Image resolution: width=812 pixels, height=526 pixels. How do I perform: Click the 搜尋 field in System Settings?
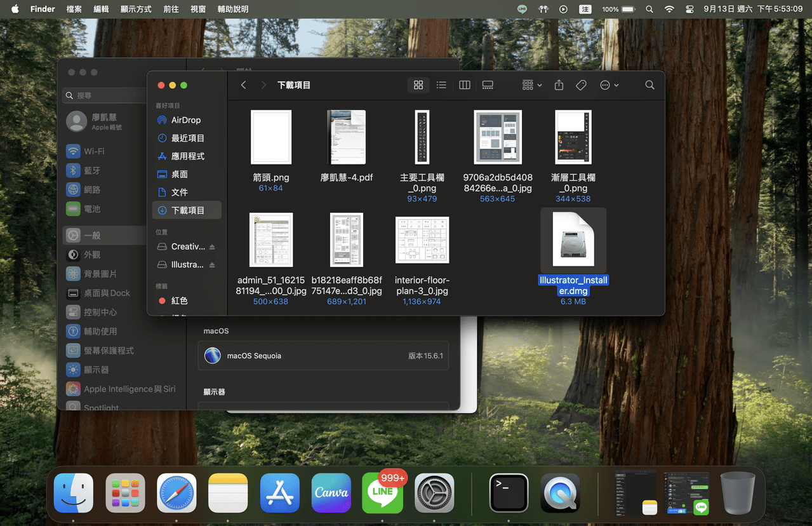(105, 95)
